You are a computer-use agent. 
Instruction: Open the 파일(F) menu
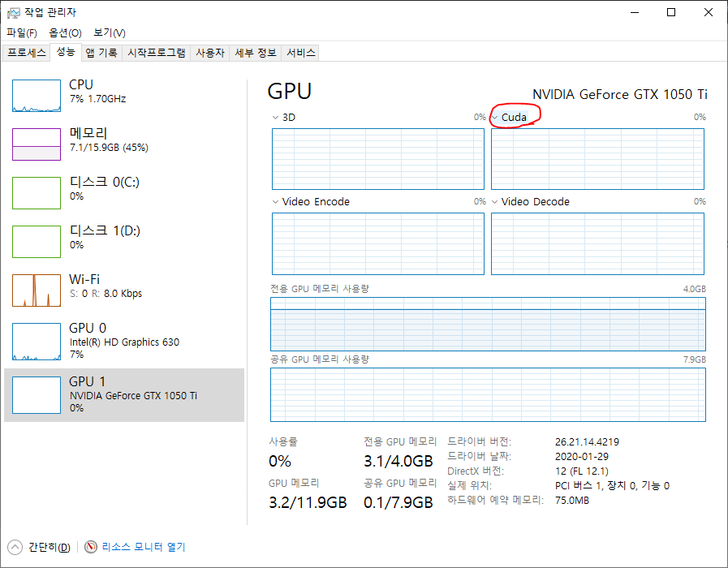[22, 32]
